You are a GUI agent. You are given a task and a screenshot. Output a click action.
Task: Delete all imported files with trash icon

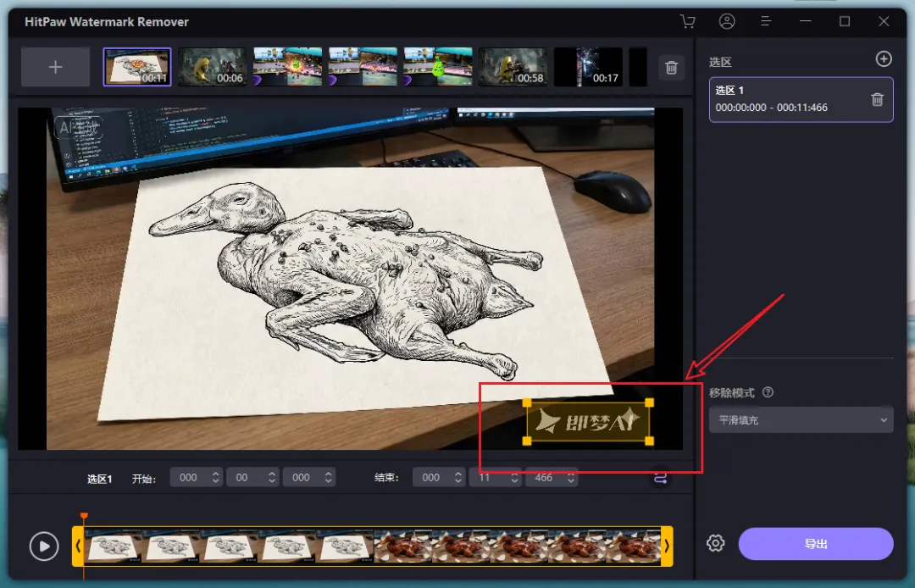click(x=672, y=68)
